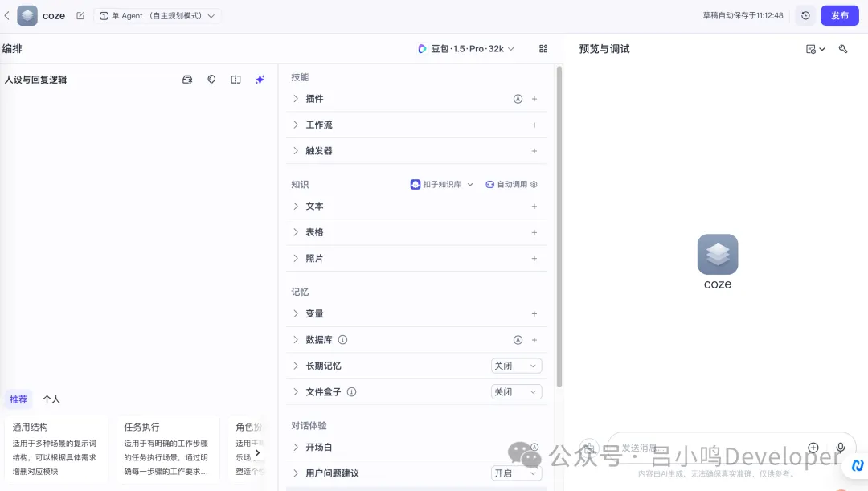Open the 长期记忆 关闭 dropdown
Screen dimensions: 868x491
click(x=516, y=366)
